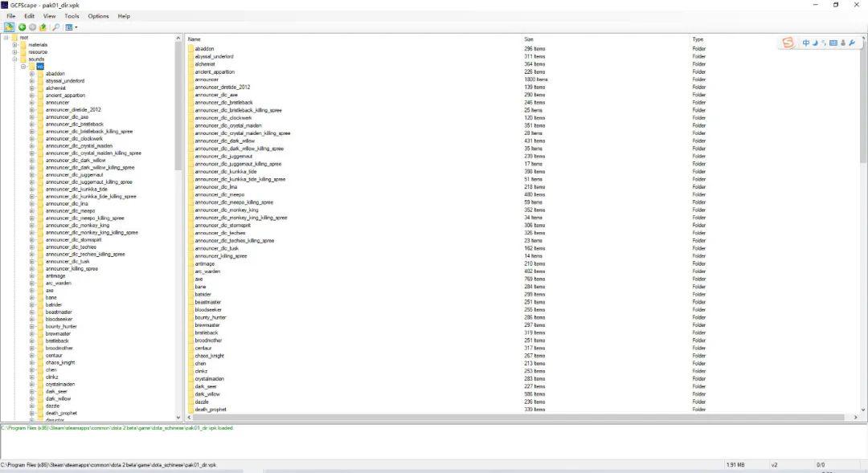Select announcer_dlc_juggernaut in the folder tree

[74, 175]
